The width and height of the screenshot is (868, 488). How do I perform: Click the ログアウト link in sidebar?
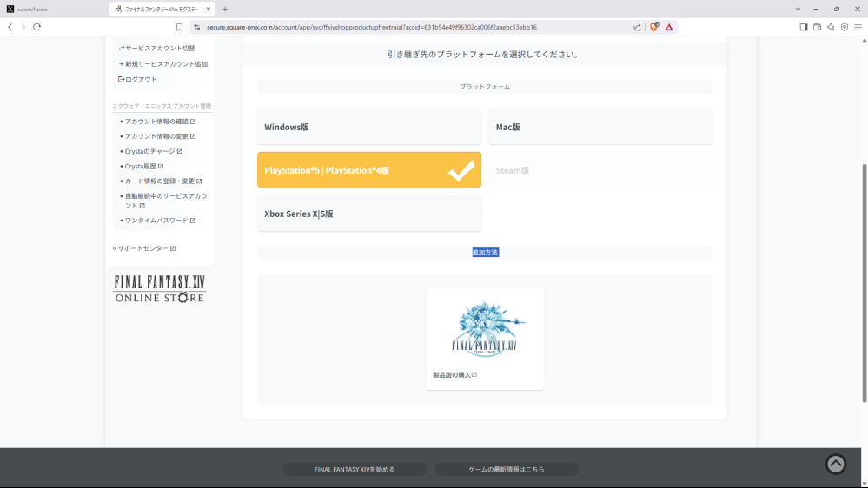[140, 79]
